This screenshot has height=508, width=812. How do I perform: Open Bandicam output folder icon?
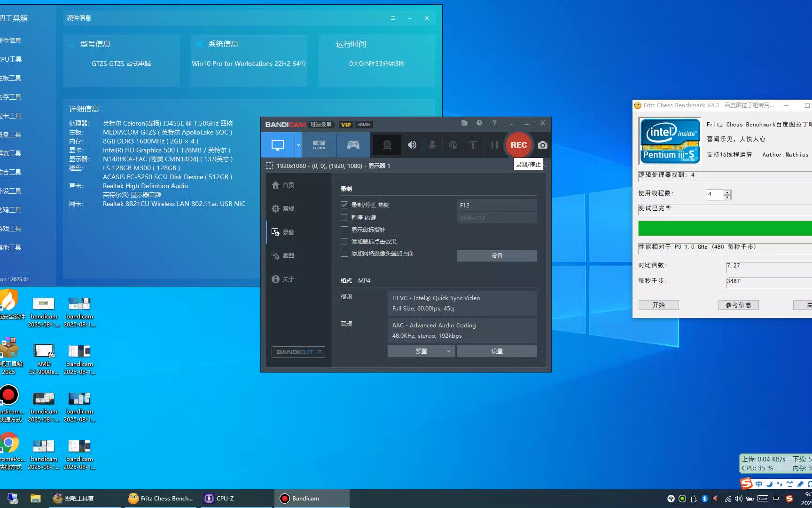point(464,123)
